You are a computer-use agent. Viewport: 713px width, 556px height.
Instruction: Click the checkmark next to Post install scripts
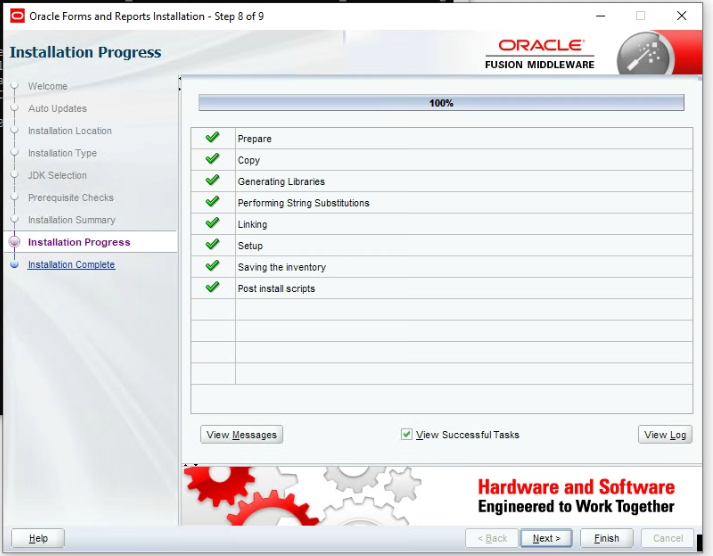click(212, 287)
